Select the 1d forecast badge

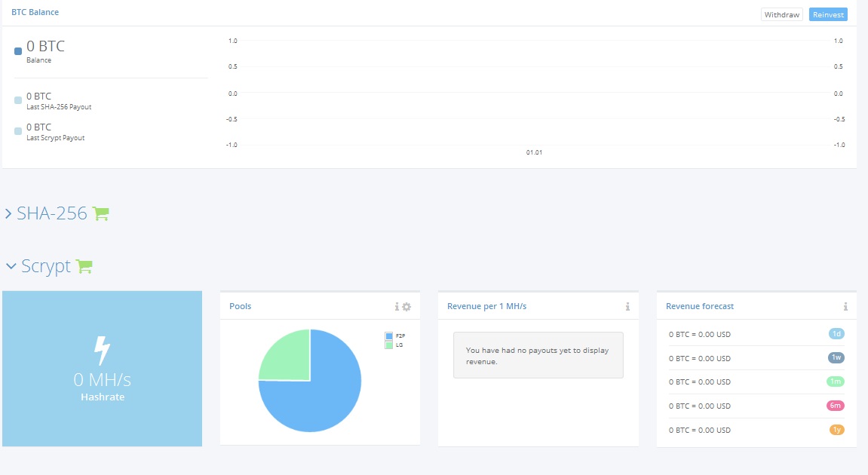(x=836, y=334)
